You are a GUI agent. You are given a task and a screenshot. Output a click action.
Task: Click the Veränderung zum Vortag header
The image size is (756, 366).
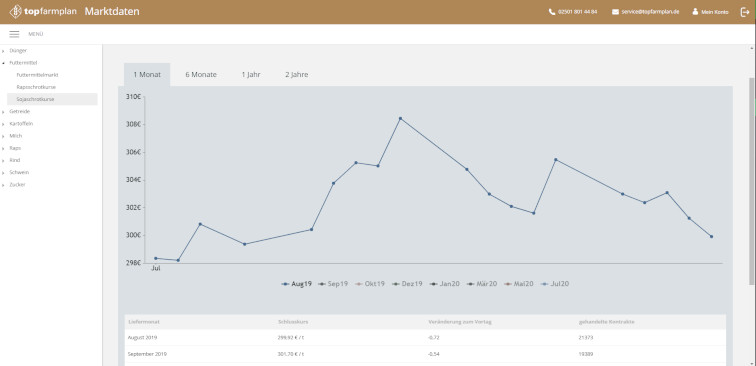[x=459, y=322]
